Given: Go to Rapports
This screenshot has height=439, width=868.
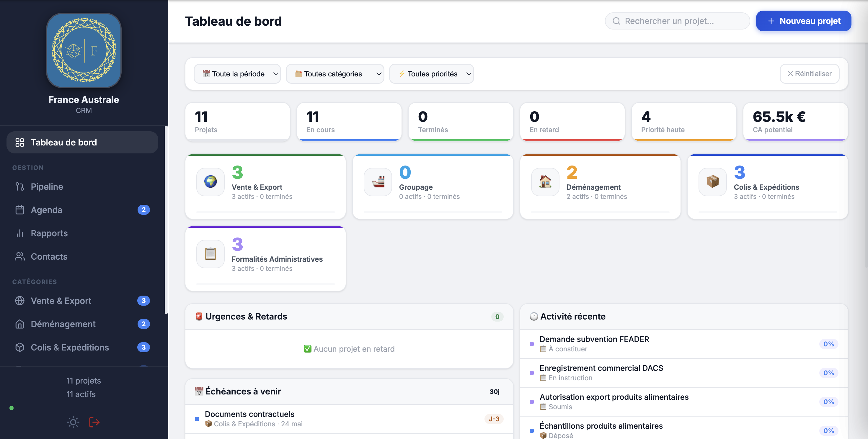Looking at the screenshot, I should click(x=82, y=233).
